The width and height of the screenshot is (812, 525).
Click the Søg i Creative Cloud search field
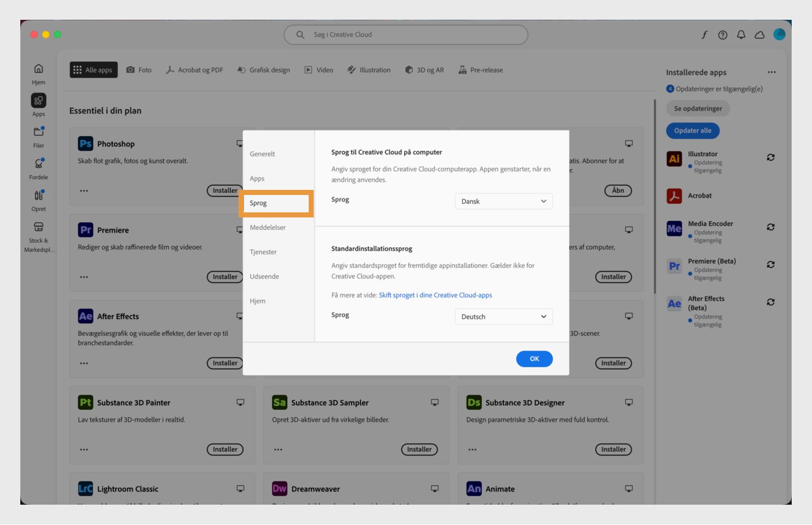coord(406,35)
